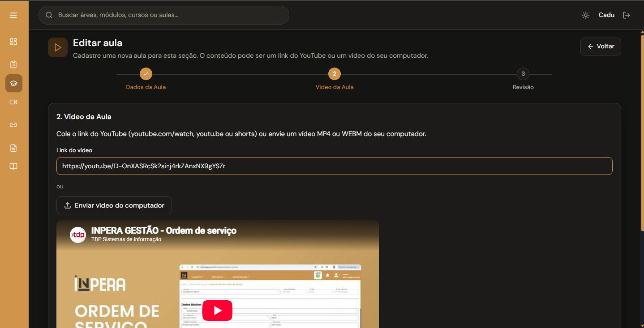Click the Dados da Aula step label
Image resolution: width=644 pixels, height=328 pixels.
pyautogui.click(x=146, y=87)
